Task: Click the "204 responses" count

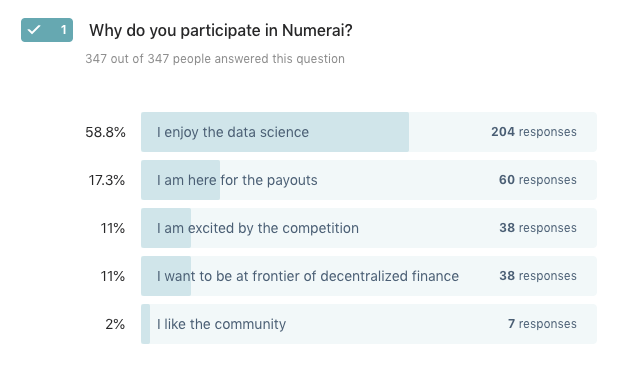Action: pyautogui.click(x=533, y=132)
